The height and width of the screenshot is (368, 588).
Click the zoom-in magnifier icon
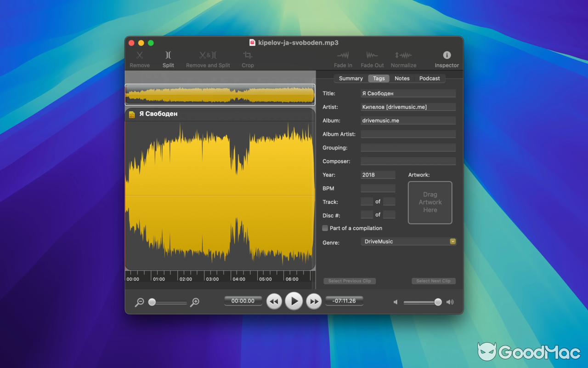[194, 302]
